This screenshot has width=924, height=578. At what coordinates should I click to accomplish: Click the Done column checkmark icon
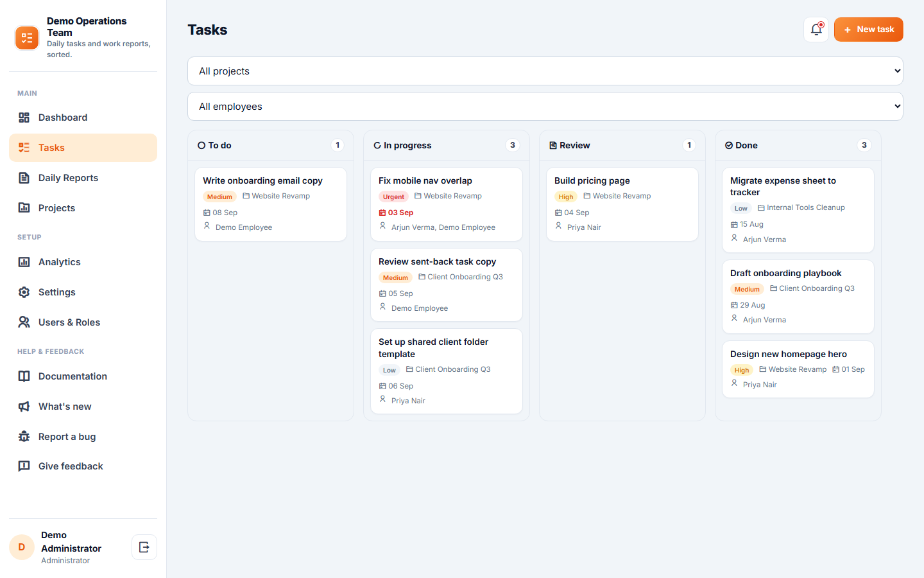tap(729, 146)
